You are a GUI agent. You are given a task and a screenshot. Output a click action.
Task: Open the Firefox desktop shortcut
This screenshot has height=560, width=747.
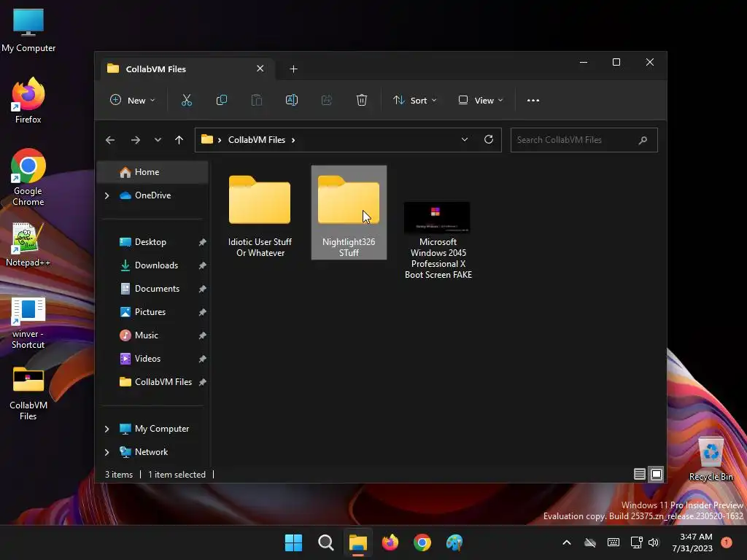[28, 101]
